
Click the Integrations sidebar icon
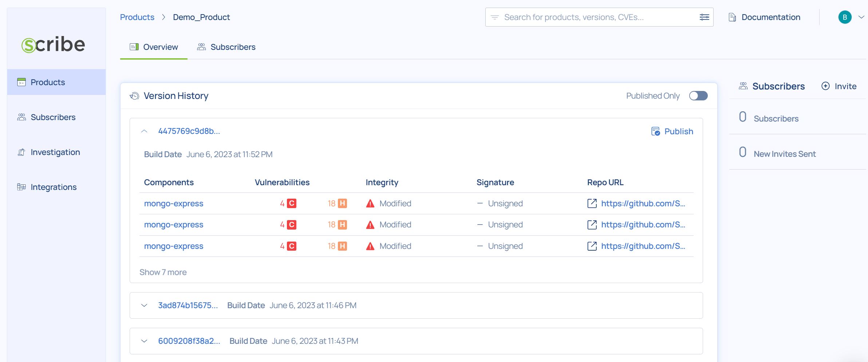pyautogui.click(x=21, y=187)
